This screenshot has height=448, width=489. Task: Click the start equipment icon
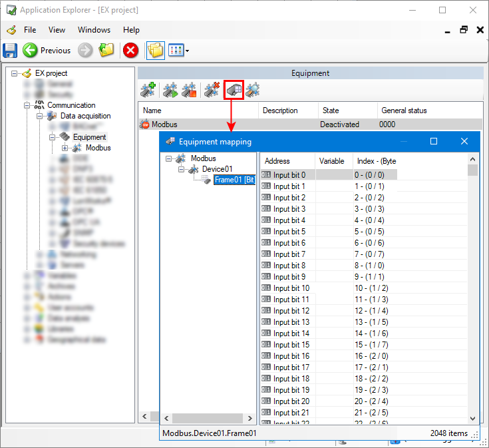tap(170, 90)
